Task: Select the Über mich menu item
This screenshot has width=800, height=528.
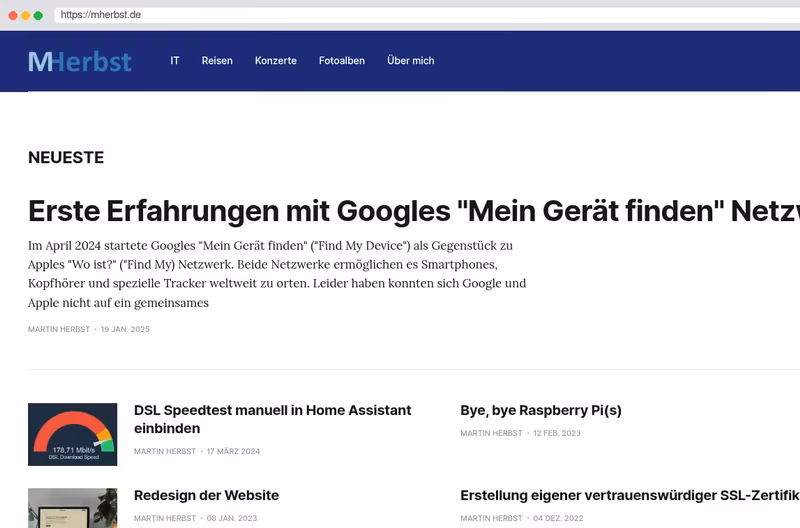Action: (411, 61)
